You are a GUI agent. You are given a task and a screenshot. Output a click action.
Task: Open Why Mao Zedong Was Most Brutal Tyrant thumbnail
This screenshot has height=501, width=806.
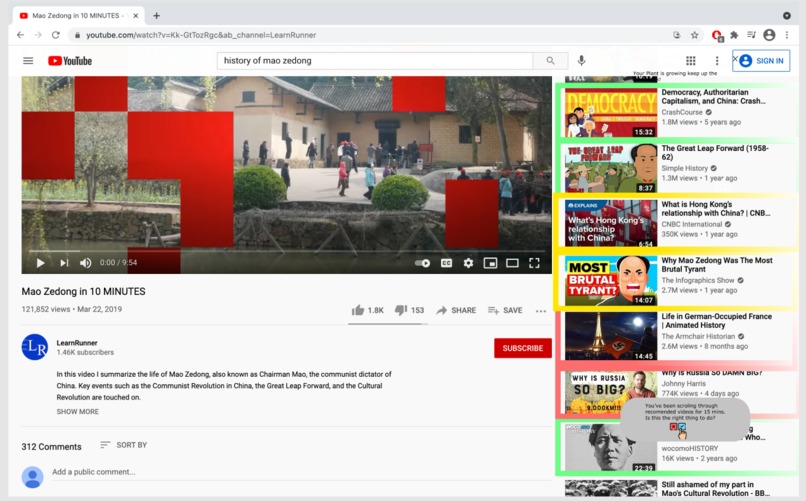click(x=611, y=280)
